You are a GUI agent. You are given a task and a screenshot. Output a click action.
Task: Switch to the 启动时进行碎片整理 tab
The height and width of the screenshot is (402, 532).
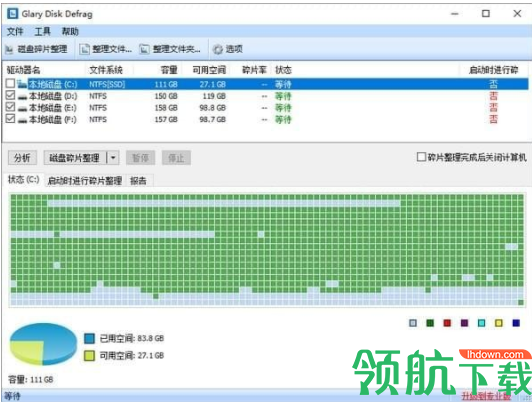click(84, 180)
